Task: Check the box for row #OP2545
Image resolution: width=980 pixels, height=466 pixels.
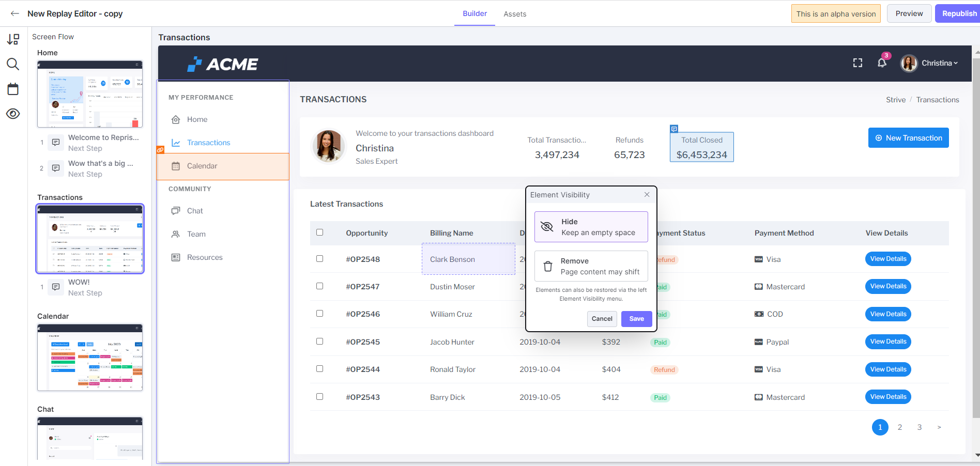Action: tap(319, 341)
